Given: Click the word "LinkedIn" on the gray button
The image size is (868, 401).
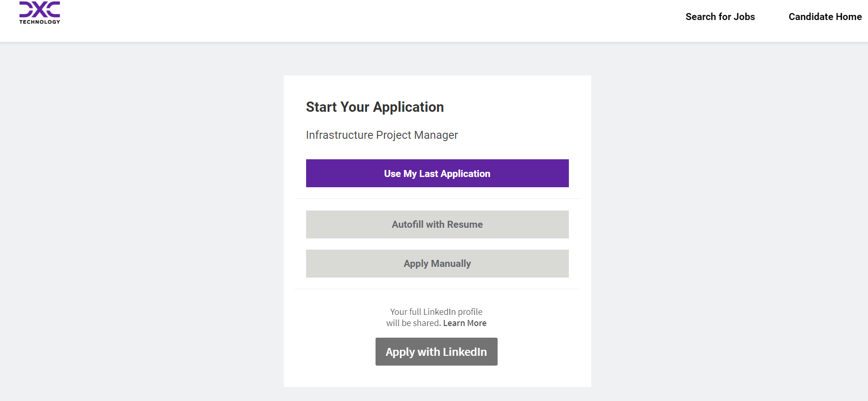Looking at the screenshot, I should pos(465,352).
